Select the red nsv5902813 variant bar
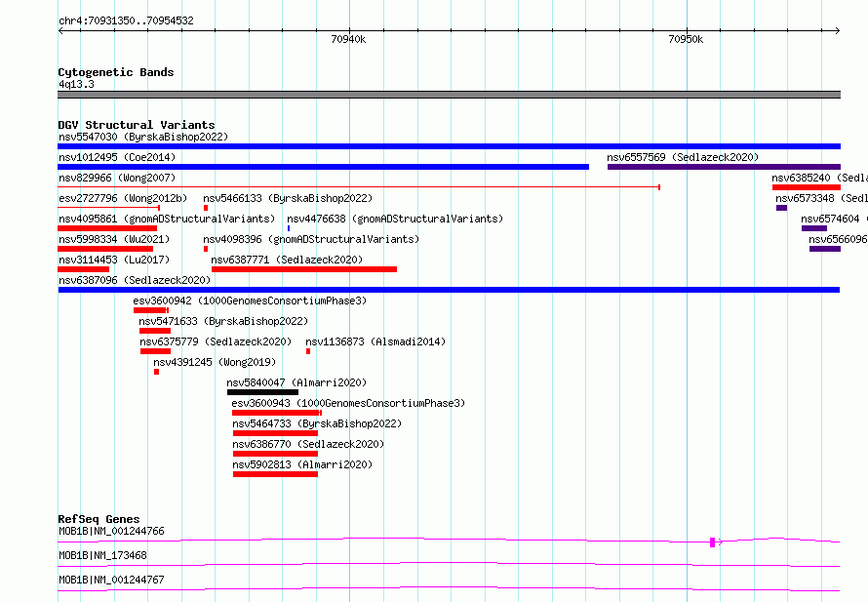The image size is (868, 602). (x=276, y=474)
